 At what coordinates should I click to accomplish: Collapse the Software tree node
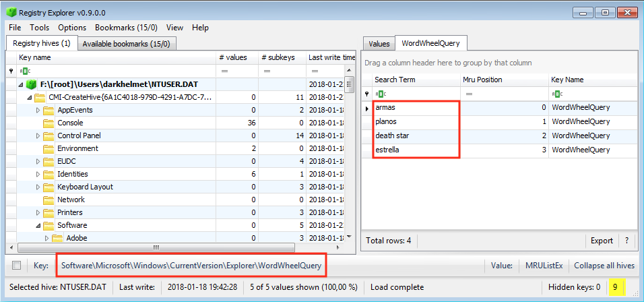(x=38, y=225)
